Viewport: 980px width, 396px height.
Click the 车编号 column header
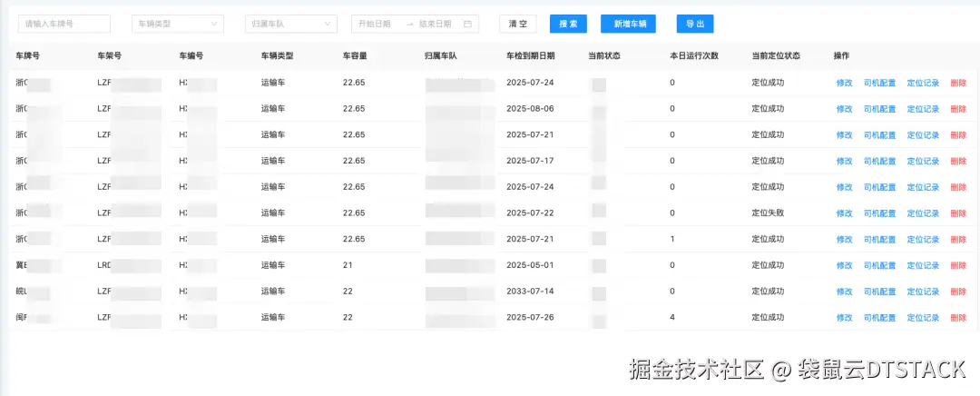coord(191,55)
